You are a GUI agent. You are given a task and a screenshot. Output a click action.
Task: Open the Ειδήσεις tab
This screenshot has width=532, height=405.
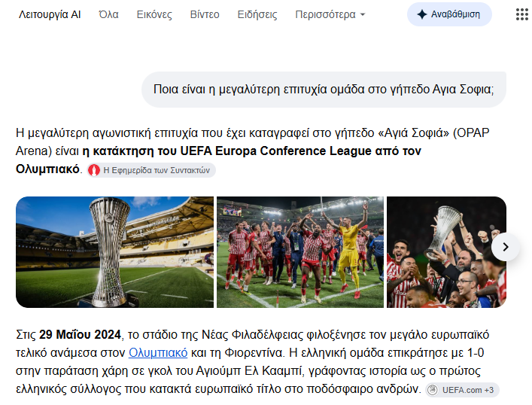[257, 14]
